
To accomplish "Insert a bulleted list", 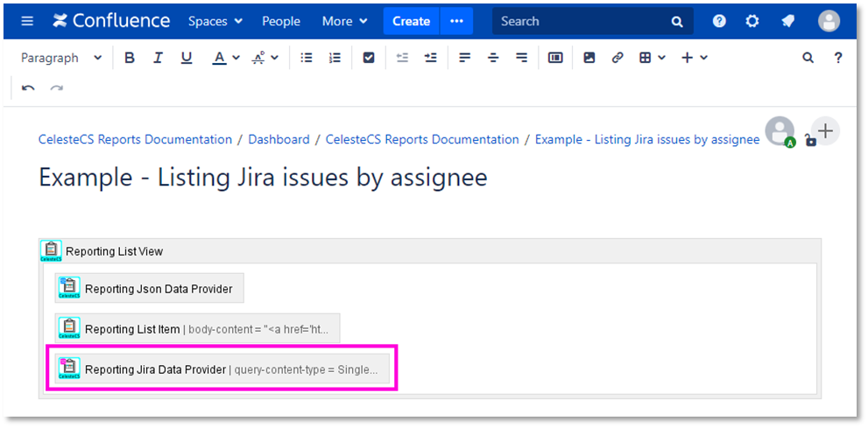I will coord(307,58).
